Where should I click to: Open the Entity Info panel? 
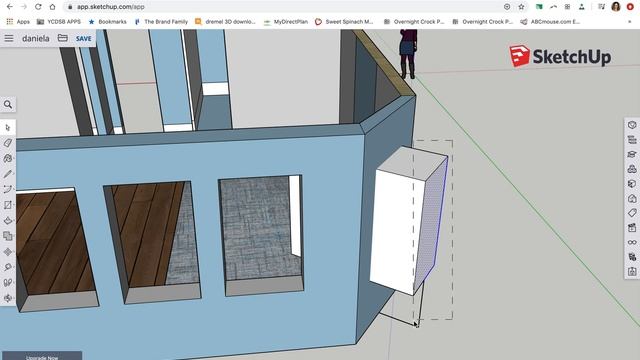click(x=632, y=125)
